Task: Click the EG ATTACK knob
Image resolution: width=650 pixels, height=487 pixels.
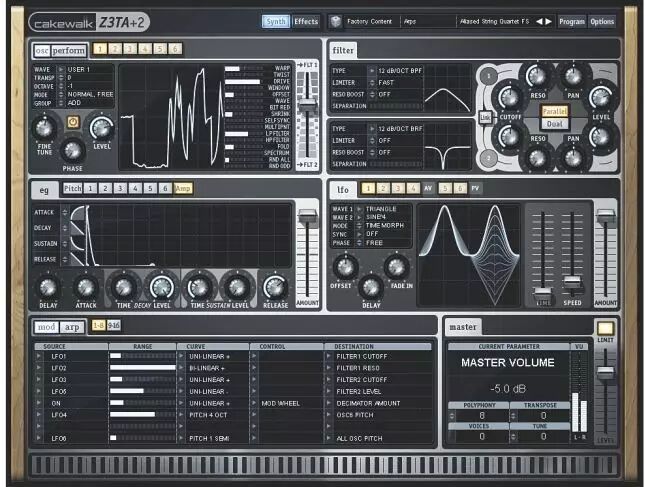Action: [x=86, y=288]
